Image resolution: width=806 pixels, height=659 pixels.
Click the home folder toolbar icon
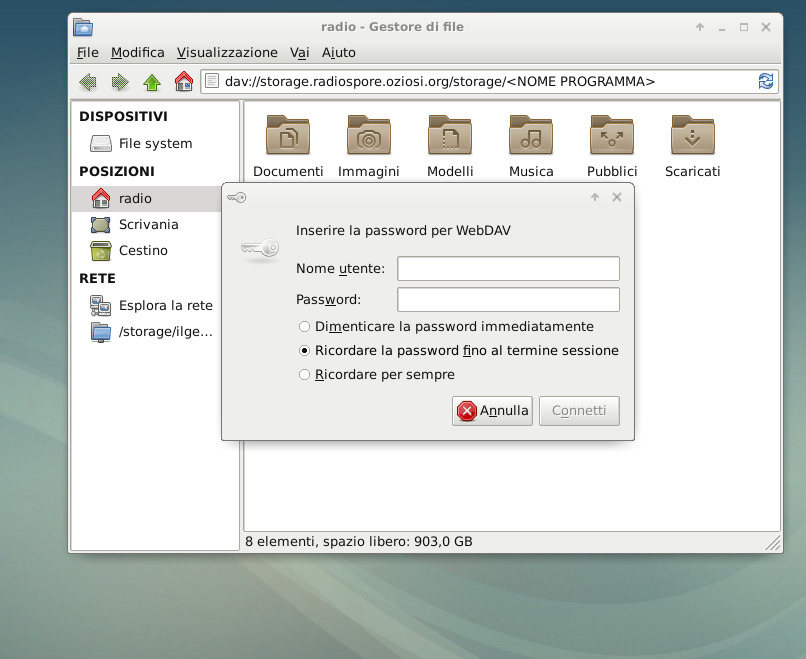pyautogui.click(x=183, y=82)
